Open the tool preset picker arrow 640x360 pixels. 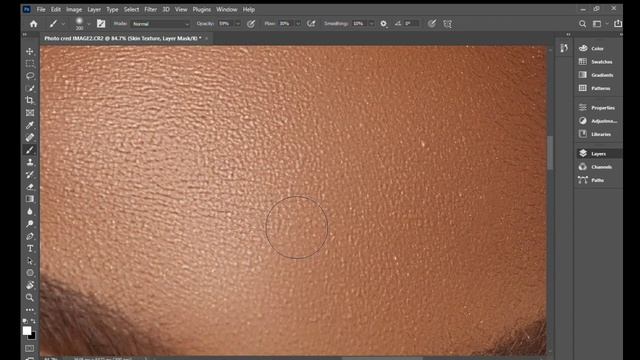pos(63,24)
